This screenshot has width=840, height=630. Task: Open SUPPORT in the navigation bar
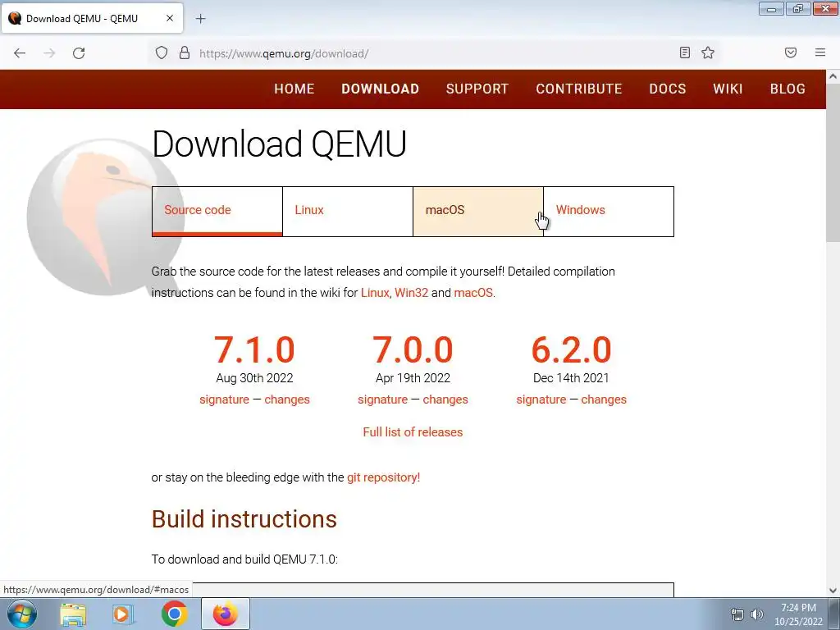[477, 89]
